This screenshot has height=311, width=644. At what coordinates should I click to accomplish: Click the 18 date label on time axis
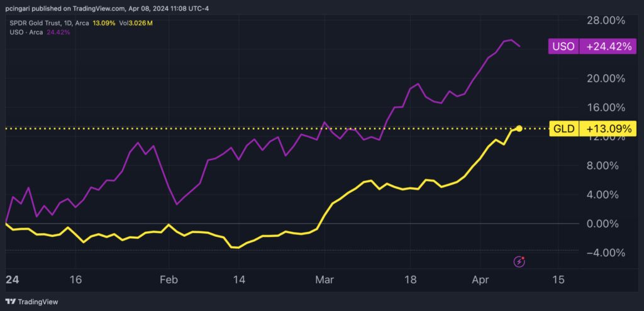point(410,280)
